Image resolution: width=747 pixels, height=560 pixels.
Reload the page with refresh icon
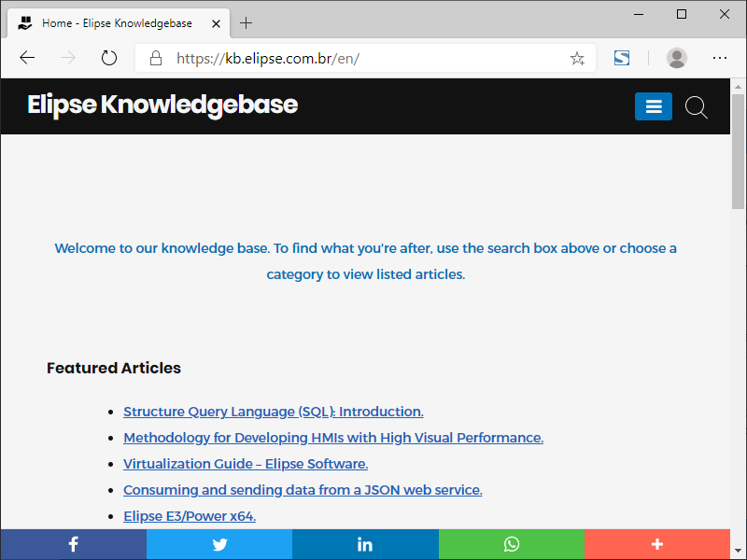(x=109, y=58)
